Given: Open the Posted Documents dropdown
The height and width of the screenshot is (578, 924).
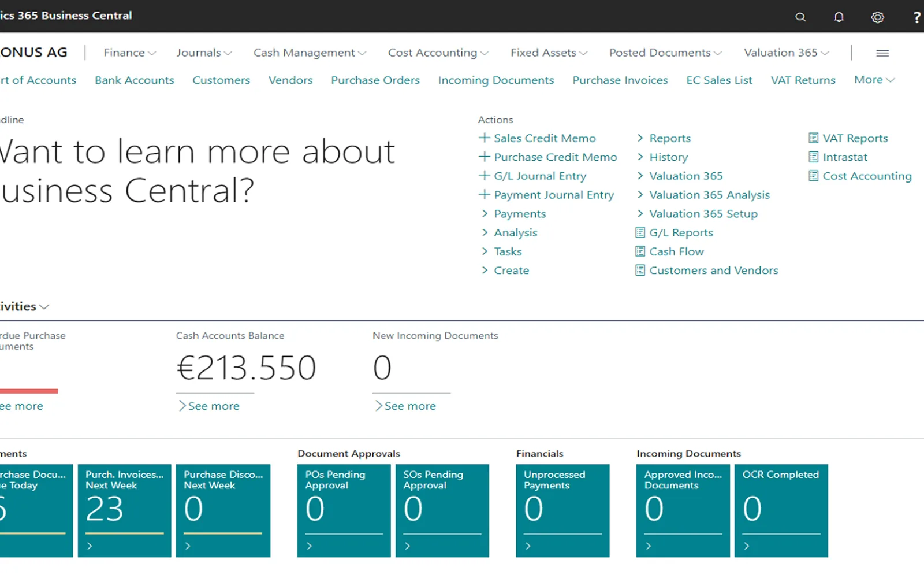Looking at the screenshot, I should 666,53.
